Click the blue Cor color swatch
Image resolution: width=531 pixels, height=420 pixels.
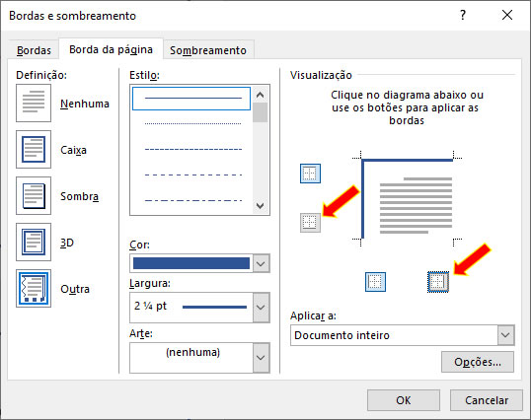[x=191, y=263]
